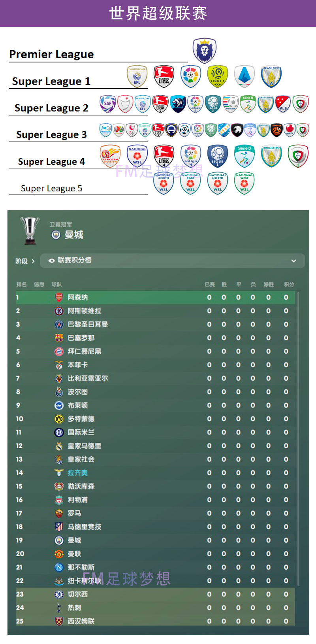This screenshot has height=644, width=316.
Task: Select the 利物浦 team name
Action: click(77, 500)
